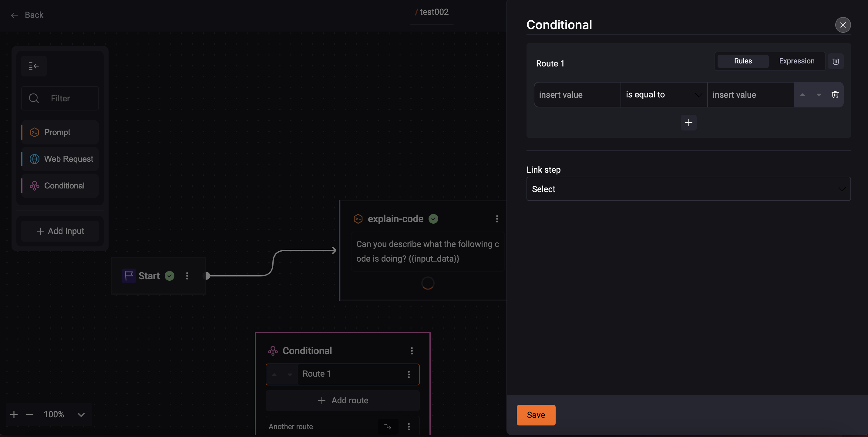Image resolution: width=868 pixels, height=437 pixels.
Task: Zoom out canvas with minus icon
Action: point(30,415)
